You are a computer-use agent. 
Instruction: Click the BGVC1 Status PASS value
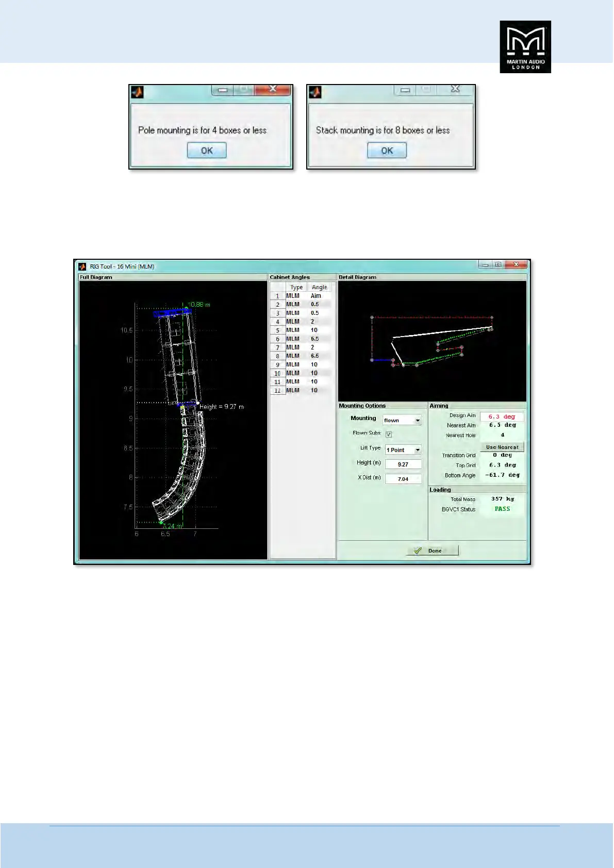point(502,509)
